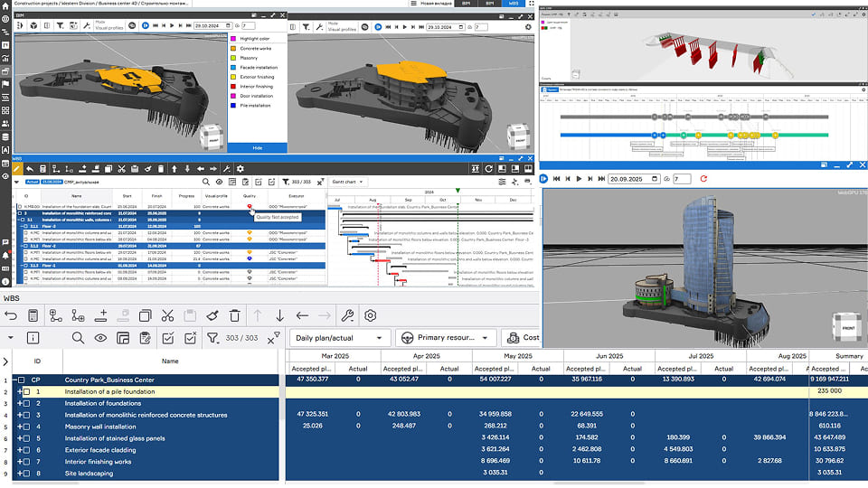This screenshot has width=868, height=488.
Task: Click the Новая вкладка button in top bar
Action: pos(435,4)
